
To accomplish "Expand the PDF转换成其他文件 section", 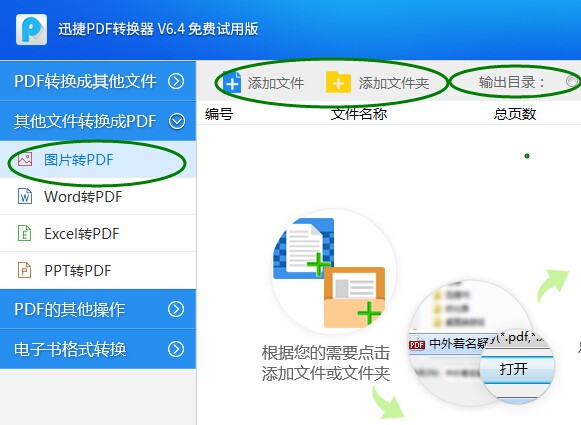I will coord(176,81).
